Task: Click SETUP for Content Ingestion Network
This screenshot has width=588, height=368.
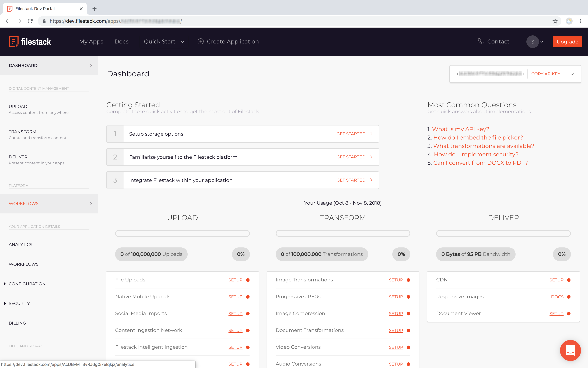Action: coord(235,330)
